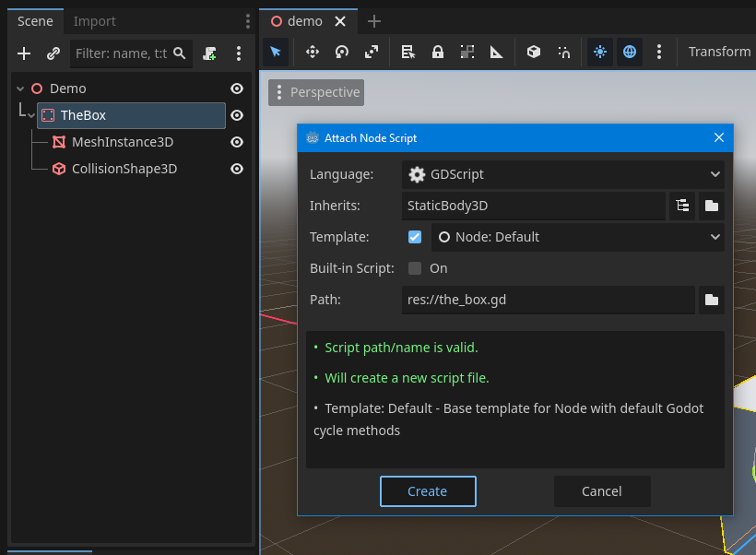The height and width of the screenshot is (555, 756).
Task: Uncheck the Template checkbox
Action: pos(415,237)
